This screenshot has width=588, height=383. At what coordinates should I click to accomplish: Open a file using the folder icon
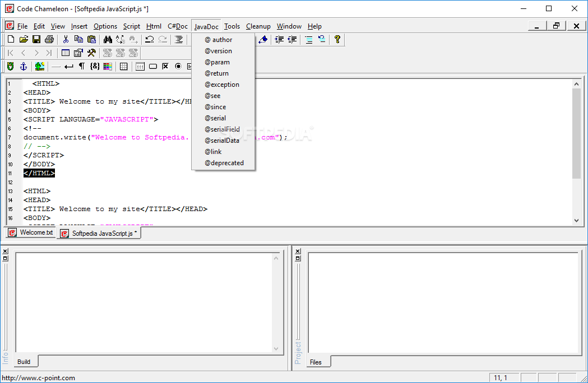[x=24, y=39]
